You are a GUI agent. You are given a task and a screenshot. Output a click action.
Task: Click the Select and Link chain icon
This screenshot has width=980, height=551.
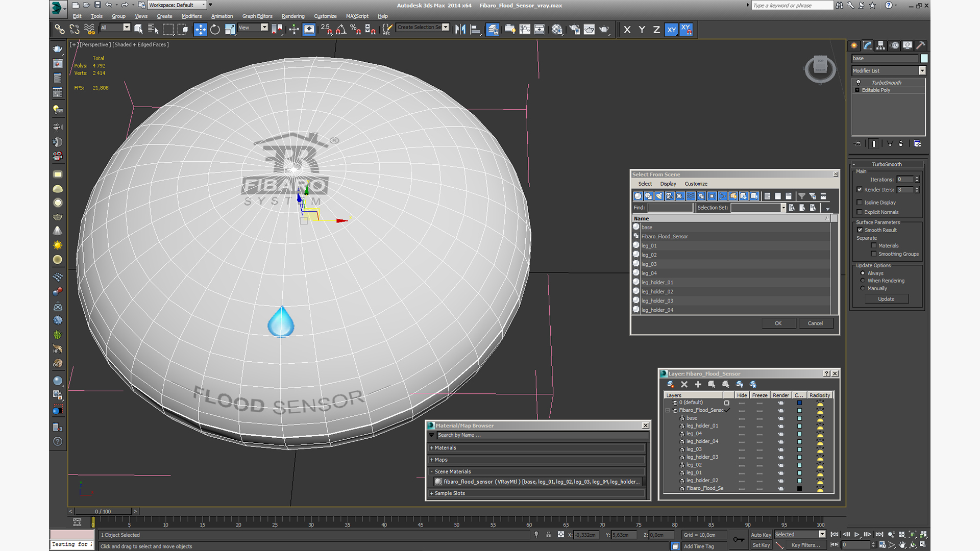click(x=60, y=30)
